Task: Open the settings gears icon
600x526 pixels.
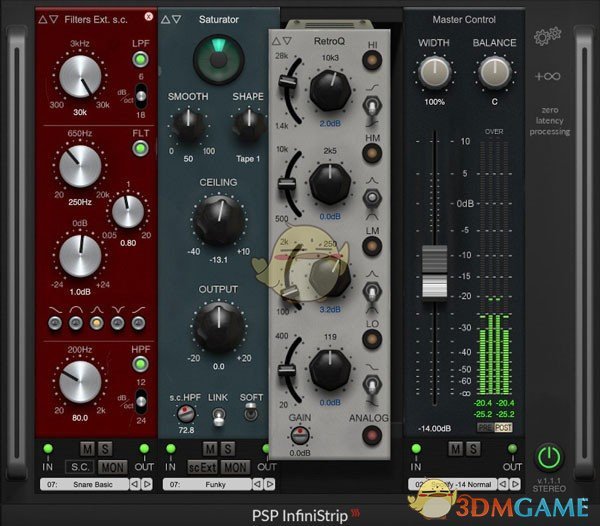Action: click(548, 36)
